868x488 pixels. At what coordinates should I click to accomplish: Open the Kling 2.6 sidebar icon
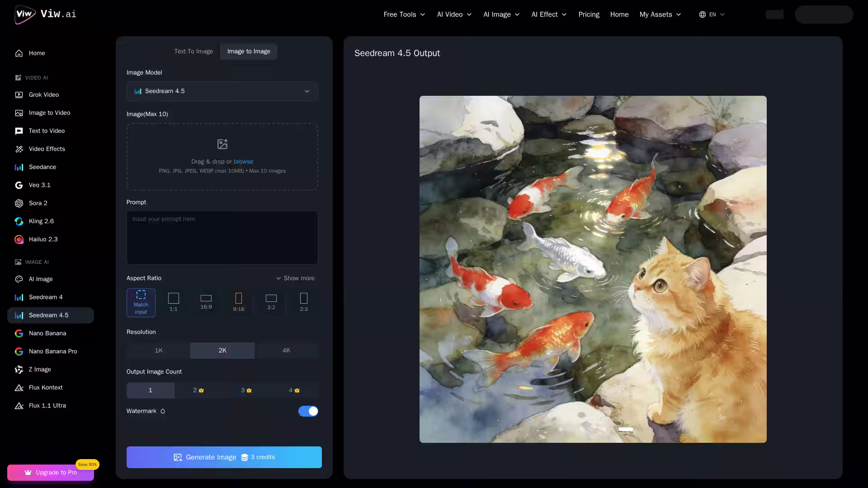[x=19, y=221]
